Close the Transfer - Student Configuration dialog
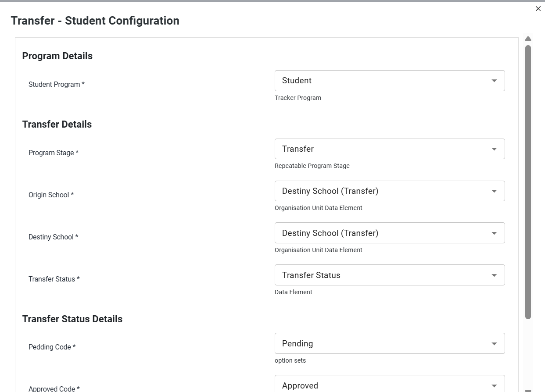The width and height of the screenshot is (545, 392). point(538,9)
